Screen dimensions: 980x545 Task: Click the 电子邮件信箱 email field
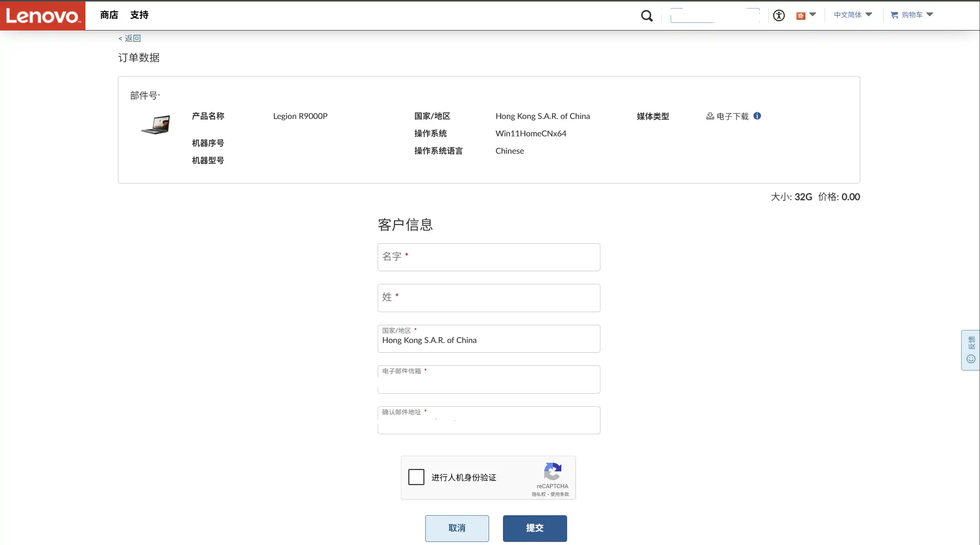[488, 380]
